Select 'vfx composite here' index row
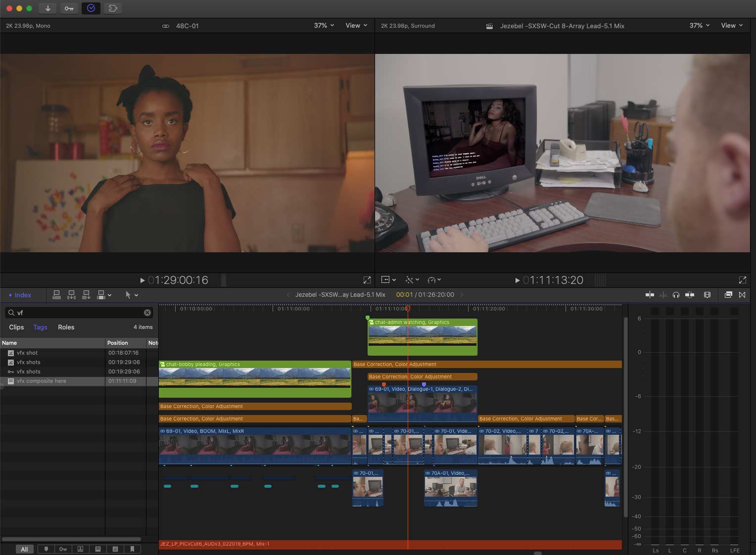 [79, 381]
